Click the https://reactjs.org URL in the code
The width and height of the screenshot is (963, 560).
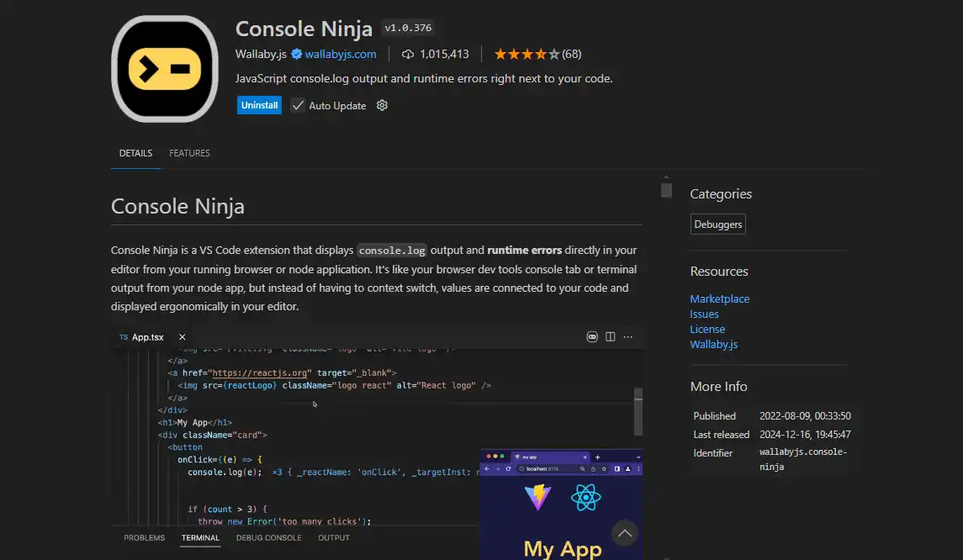[259, 372]
